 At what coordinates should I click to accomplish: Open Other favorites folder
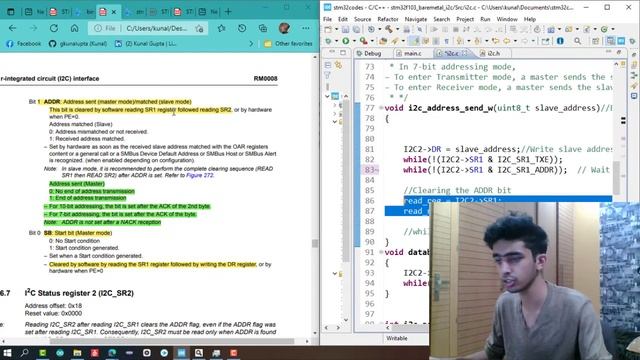[288, 43]
